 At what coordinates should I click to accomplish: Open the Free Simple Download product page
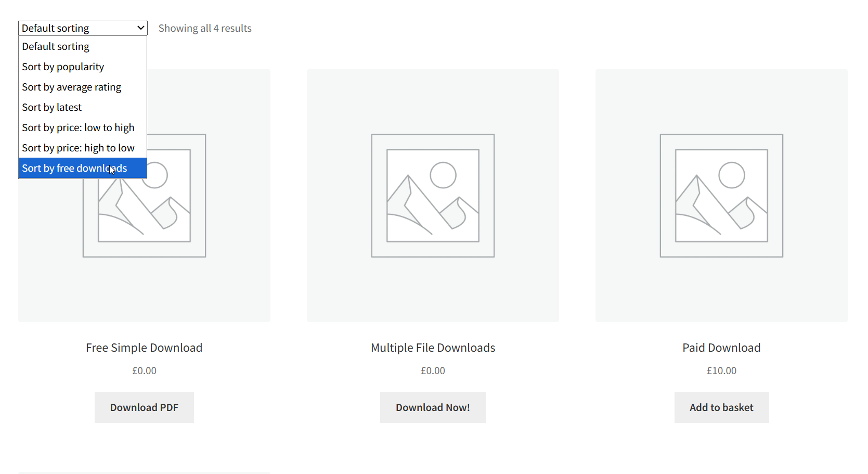coord(144,347)
